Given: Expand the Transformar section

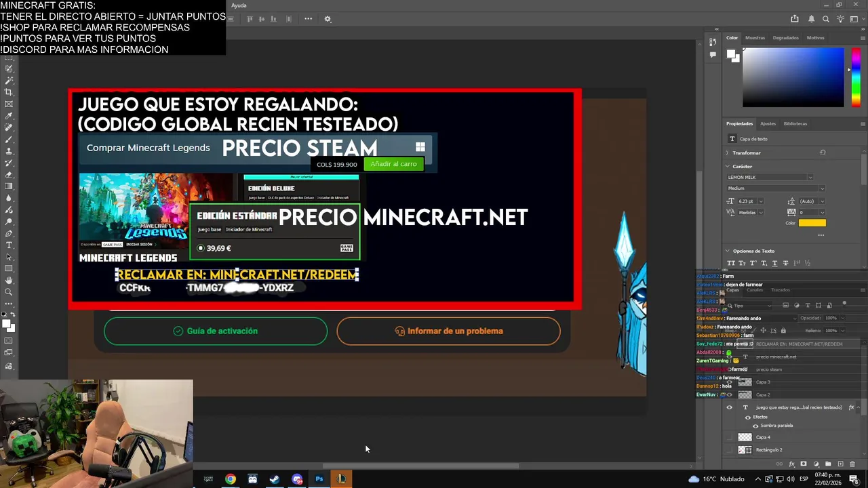Looking at the screenshot, I should tap(728, 153).
